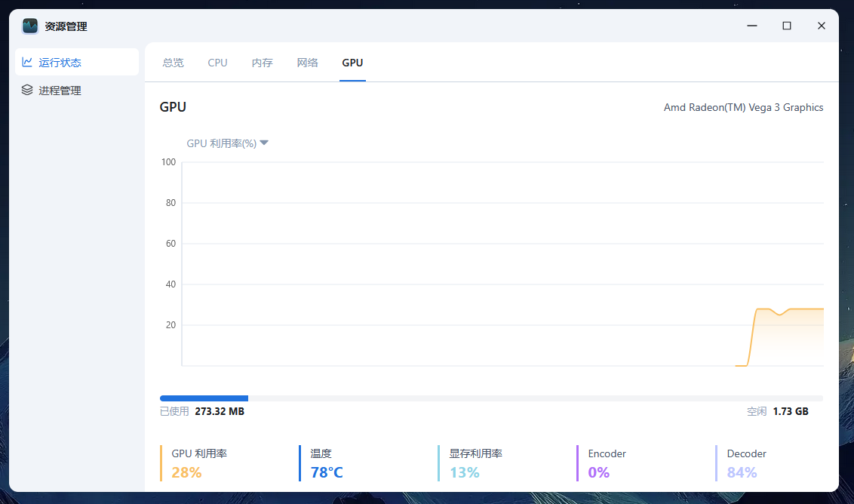Expand the GPU 利用率(%) dropdown arrow

tap(264, 143)
